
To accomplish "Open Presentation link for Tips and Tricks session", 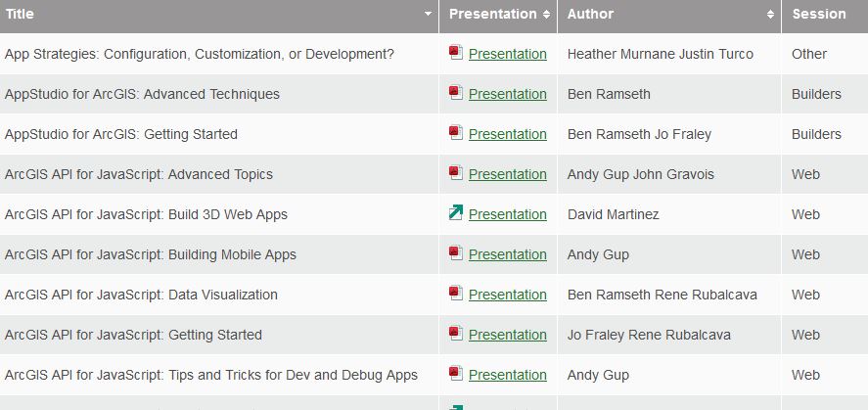I will [x=507, y=375].
